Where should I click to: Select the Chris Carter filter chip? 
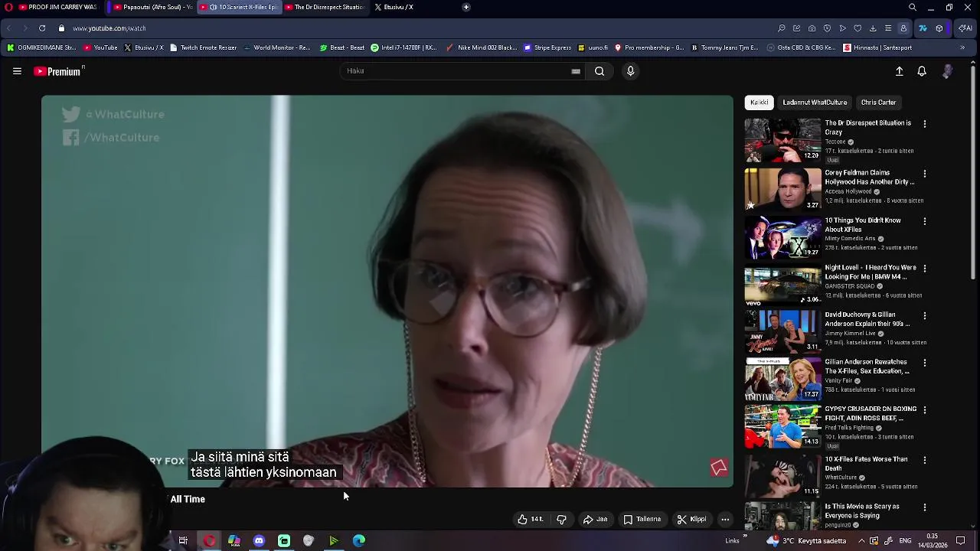(x=878, y=103)
